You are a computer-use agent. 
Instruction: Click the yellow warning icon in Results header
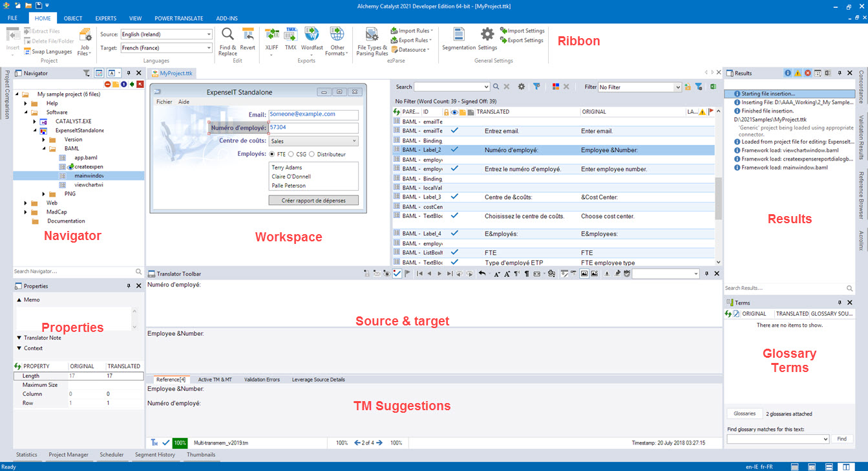[x=798, y=73]
